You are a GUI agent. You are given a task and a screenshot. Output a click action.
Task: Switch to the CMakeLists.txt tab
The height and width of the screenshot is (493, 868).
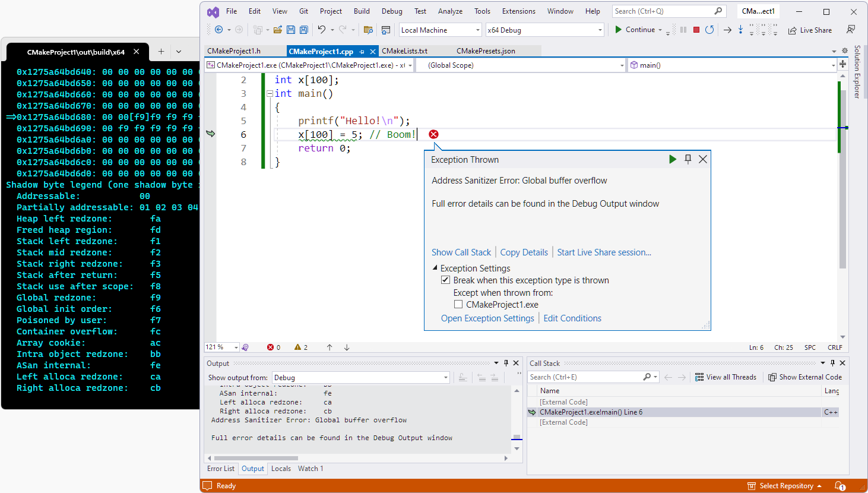[x=404, y=51]
